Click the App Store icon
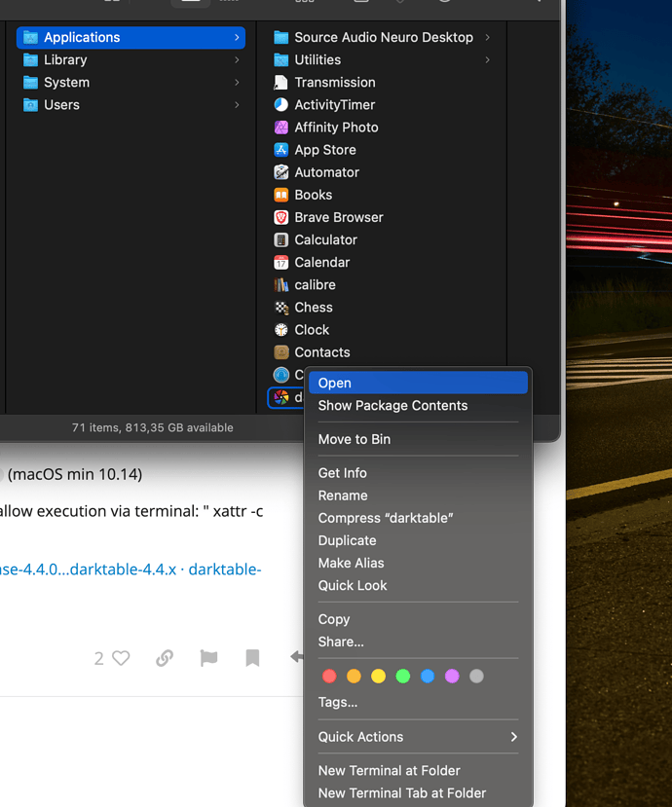Image resolution: width=672 pixels, height=807 pixels. click(281, 150)
